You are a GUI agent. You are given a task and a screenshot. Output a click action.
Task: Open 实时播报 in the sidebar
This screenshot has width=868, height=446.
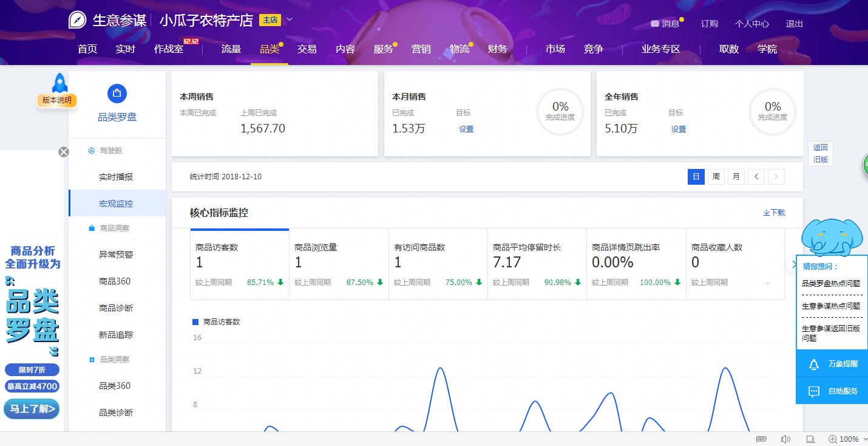tap(116, 177)
